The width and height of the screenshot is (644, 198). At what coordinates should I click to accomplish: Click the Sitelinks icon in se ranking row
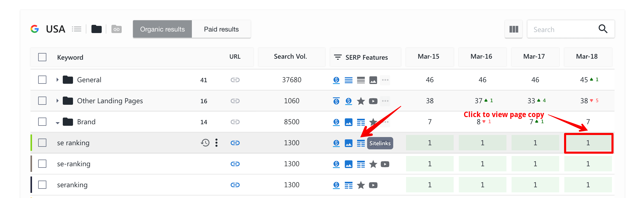[x=361, y=143]
